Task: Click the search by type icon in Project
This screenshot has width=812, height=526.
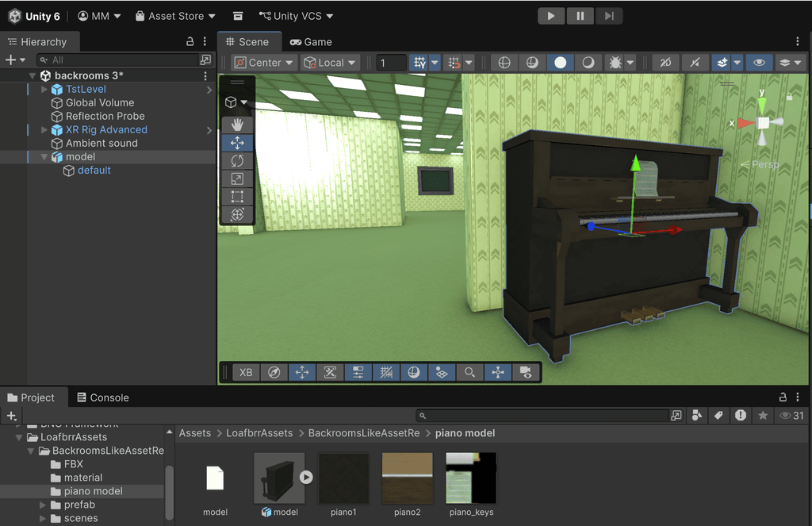Action: (697, 415)
